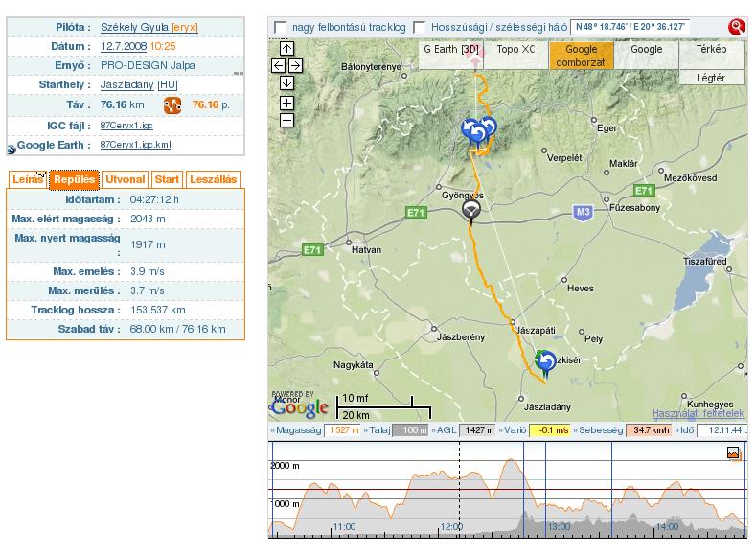
Task: Click the Idő value 12:11:44 field
Action: (x=722, y=430)
